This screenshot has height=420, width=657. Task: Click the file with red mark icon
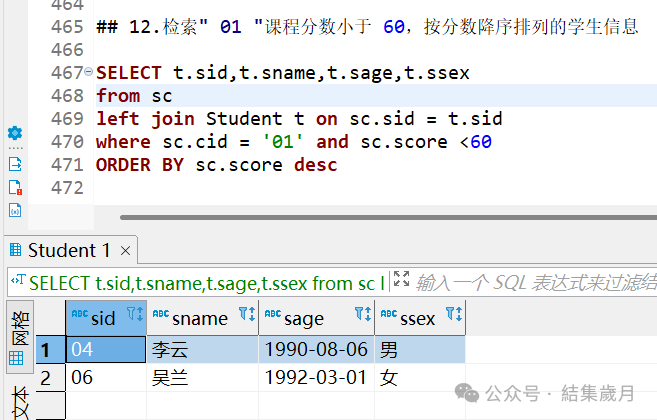(16, 187)
